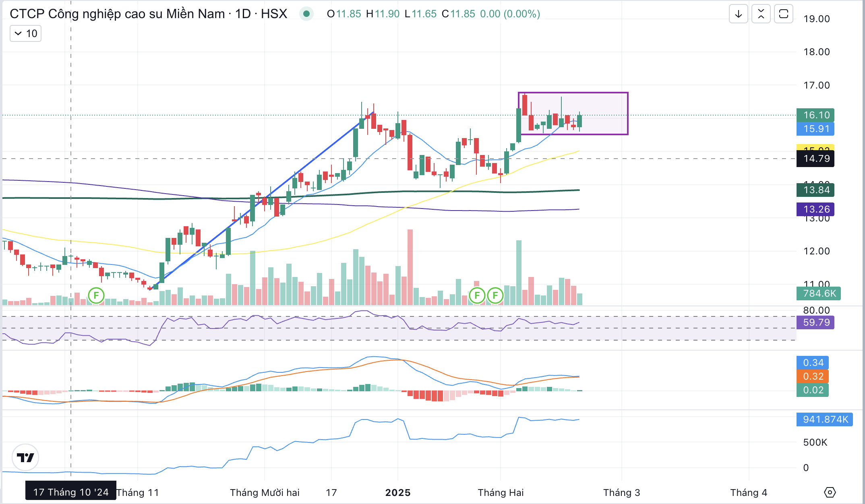This screenshot has width=865, height=504.
Task: Click the move pane down arrow button
Action: (738, 14)
